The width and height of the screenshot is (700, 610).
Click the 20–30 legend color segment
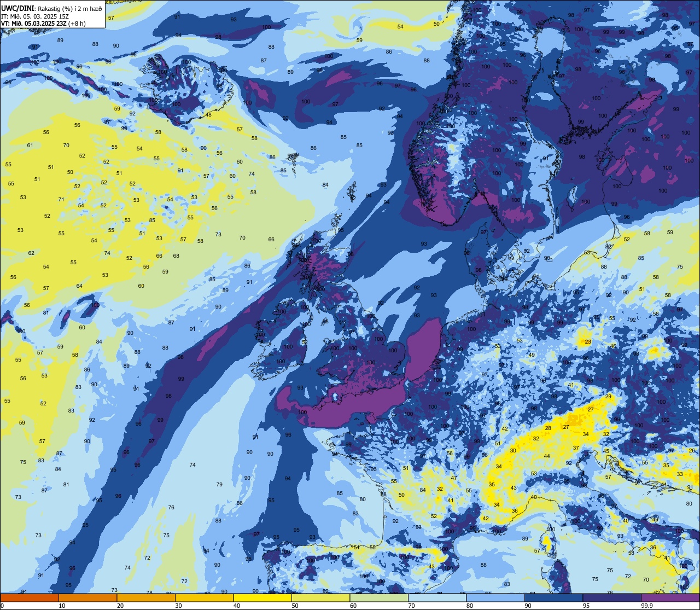click(x=146, y=597)
